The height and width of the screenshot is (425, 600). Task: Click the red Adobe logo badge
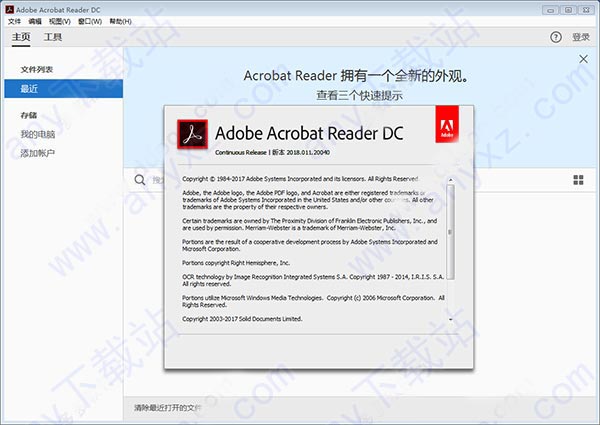pyautogui.click(x=447, y=124)
